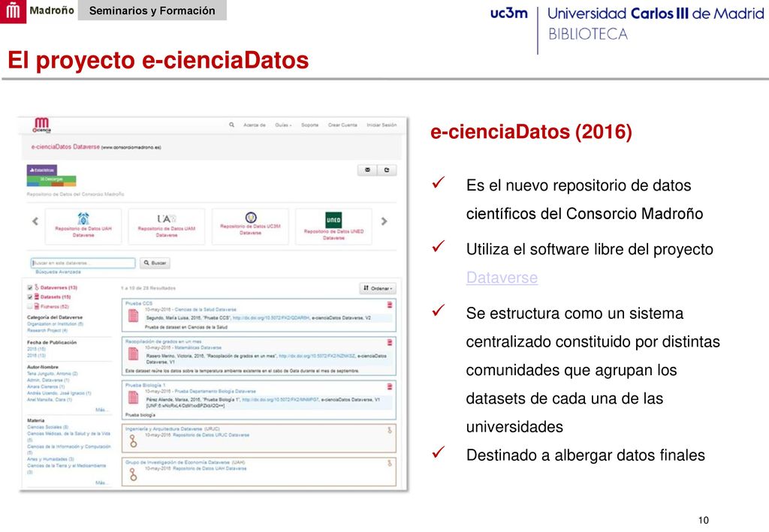
Task: Expand Más under Autor Nombre
Action: 101,410
